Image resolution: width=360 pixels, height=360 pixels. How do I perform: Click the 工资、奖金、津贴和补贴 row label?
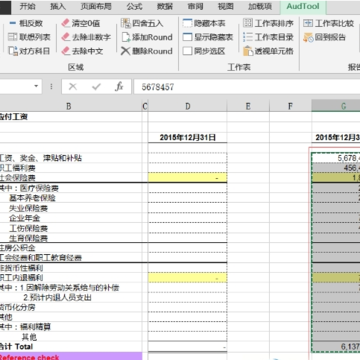point(41,158)
